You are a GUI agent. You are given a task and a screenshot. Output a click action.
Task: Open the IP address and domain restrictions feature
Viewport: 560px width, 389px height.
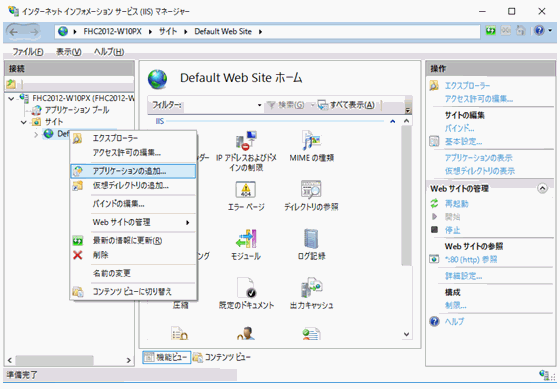tap(246, 151)
